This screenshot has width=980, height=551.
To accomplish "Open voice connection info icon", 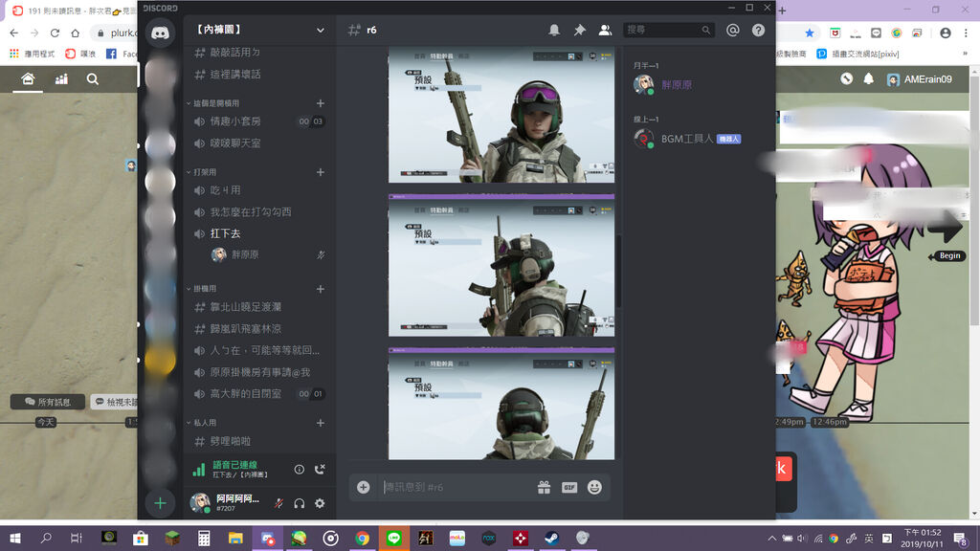I will tap(300, 469).
